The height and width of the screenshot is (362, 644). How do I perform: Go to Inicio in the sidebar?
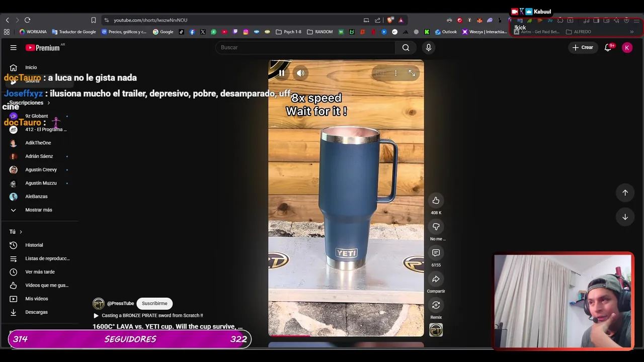point(31,67)
